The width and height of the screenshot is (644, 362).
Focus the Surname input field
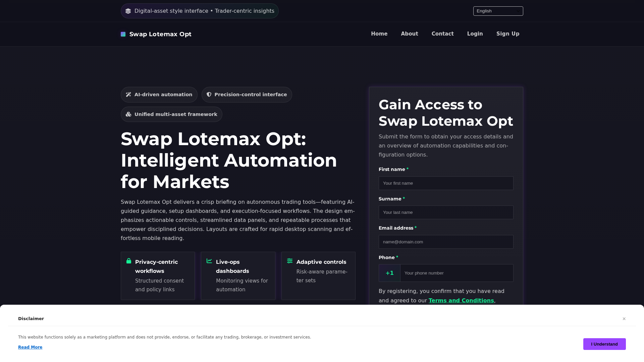click(x=446, y=212)
